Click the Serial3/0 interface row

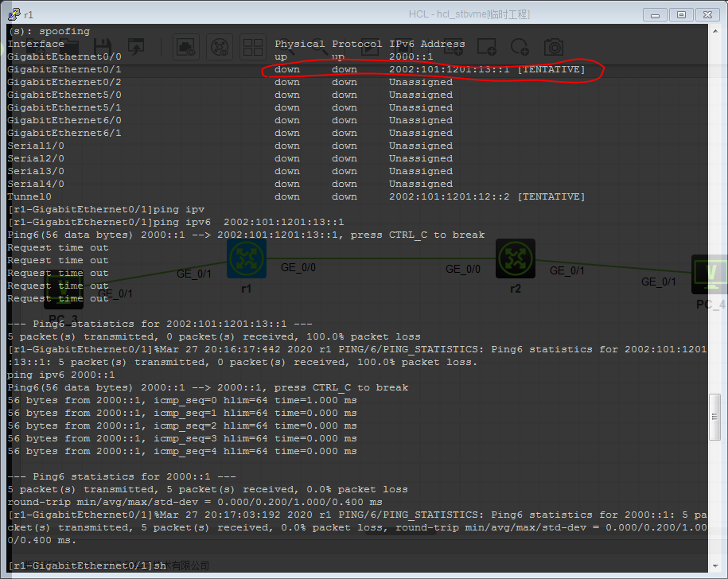point(230,171)
